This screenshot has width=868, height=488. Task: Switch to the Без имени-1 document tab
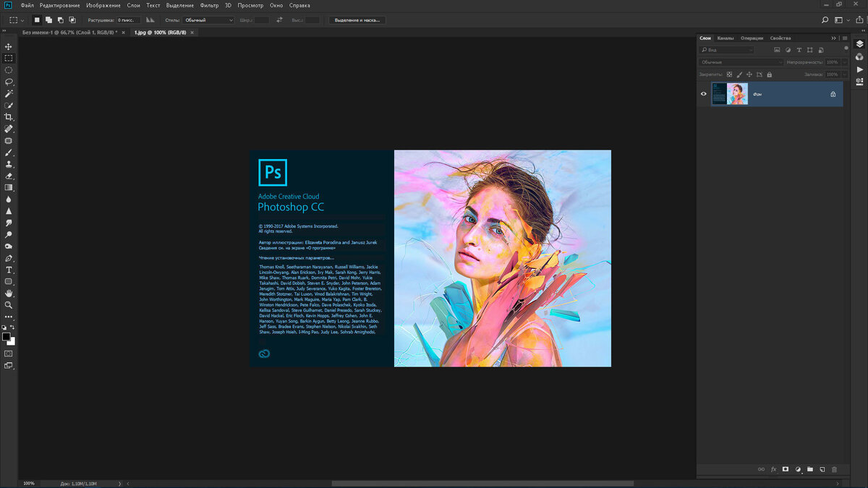click(69, 33)
